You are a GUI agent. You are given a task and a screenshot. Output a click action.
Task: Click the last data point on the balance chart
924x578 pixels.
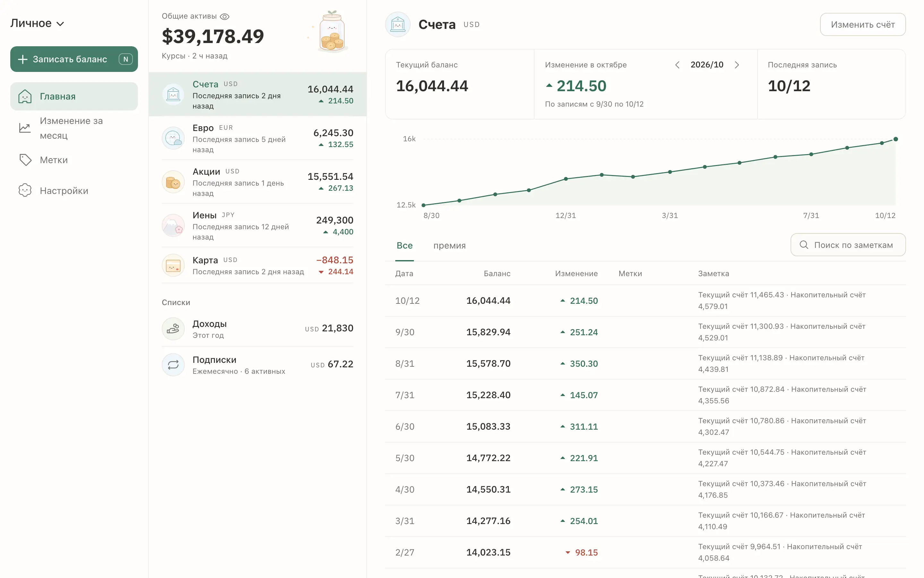(x=895, y=139)
